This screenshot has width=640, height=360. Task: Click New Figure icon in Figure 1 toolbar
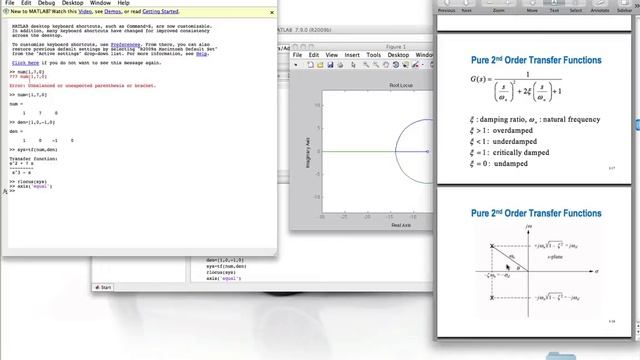click(311, 65)
